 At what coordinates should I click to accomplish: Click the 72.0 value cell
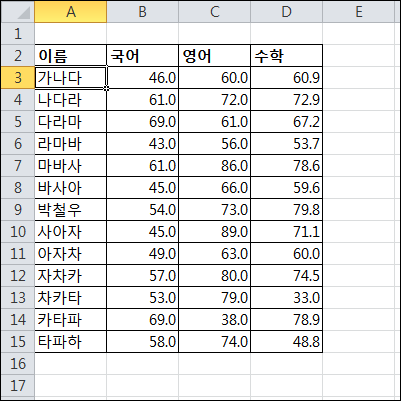tap(215, 100)
